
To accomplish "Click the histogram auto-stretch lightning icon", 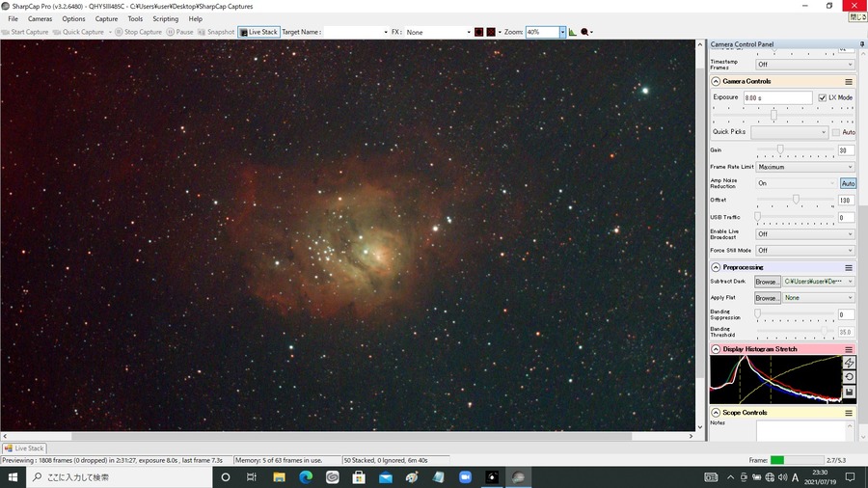I will tap(849, 363).
